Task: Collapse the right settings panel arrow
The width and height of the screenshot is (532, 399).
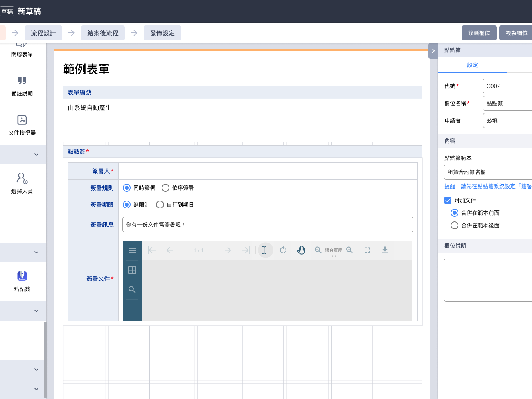Action: tap(433, 51)
